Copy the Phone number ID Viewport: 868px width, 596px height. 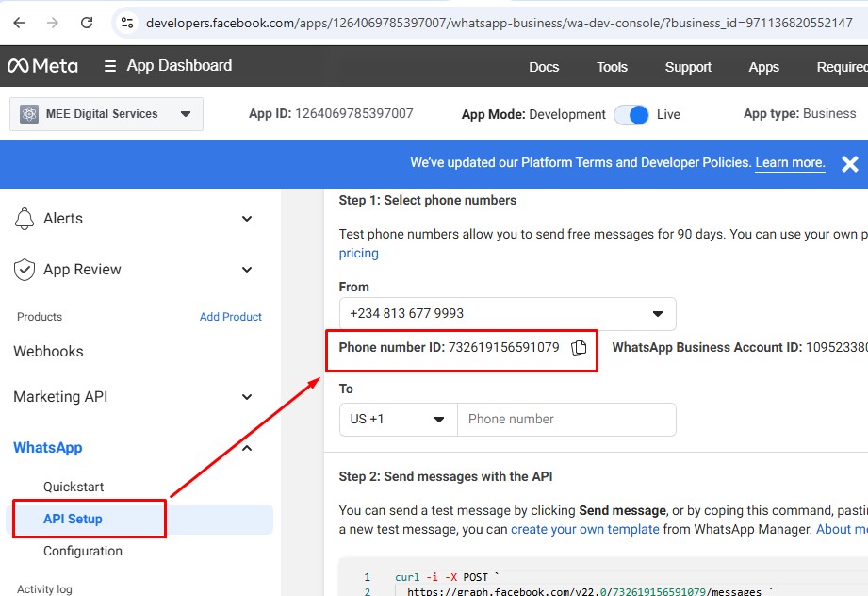pos(579,347)
